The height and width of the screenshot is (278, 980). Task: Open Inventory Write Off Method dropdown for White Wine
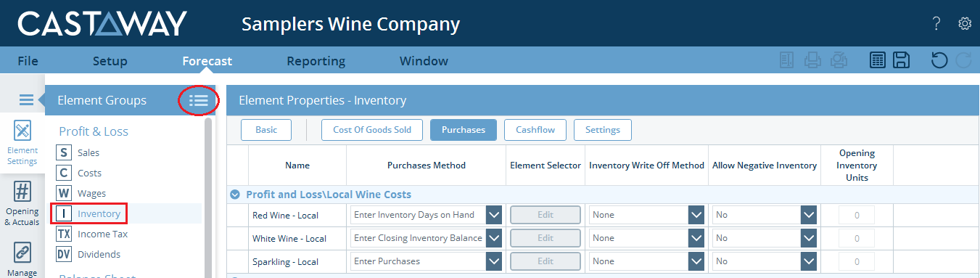(x=696, y=238)
